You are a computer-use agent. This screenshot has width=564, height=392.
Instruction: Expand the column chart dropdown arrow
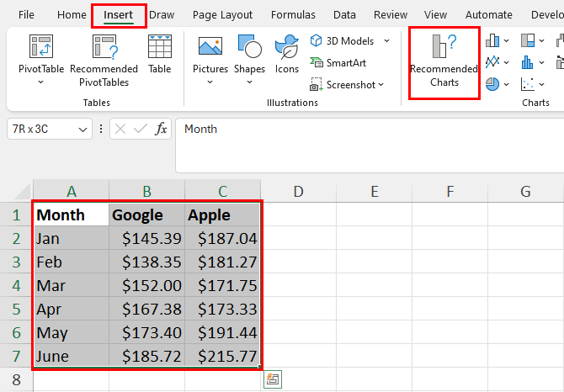click(x=506, y=41)
